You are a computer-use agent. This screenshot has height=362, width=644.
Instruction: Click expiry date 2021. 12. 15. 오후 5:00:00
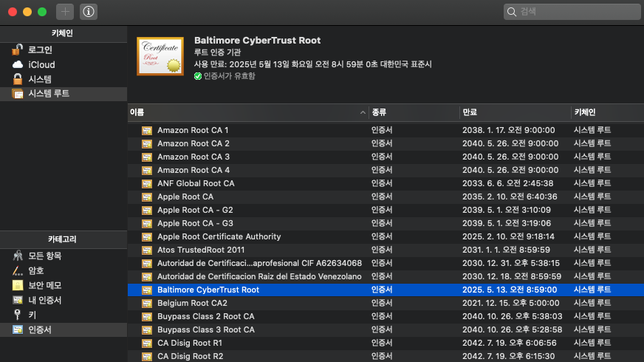pyautogui.click(x=510, y=303)
